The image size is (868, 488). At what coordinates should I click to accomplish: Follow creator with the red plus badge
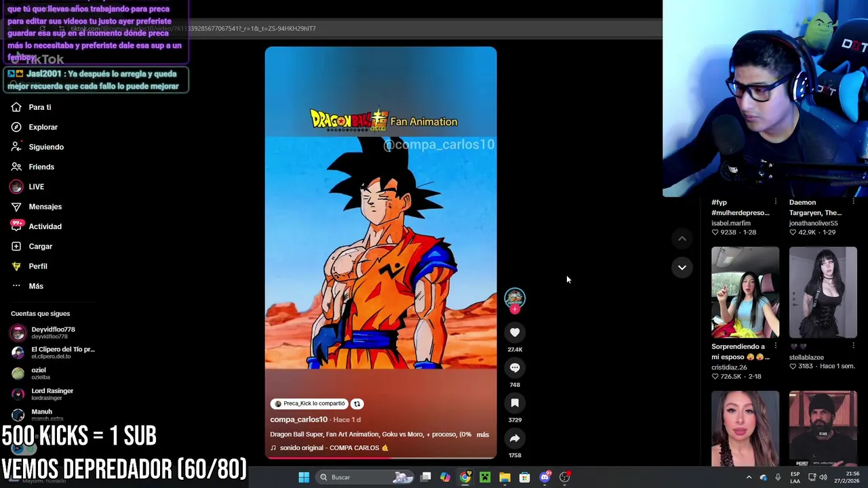coord(515,310)
